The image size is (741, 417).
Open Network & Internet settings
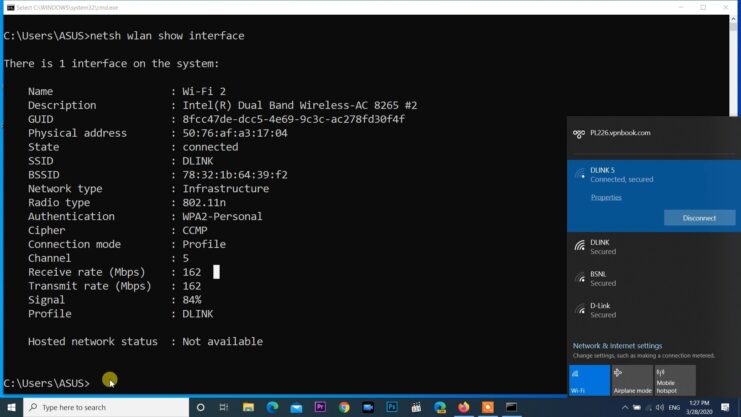(617, 346)
